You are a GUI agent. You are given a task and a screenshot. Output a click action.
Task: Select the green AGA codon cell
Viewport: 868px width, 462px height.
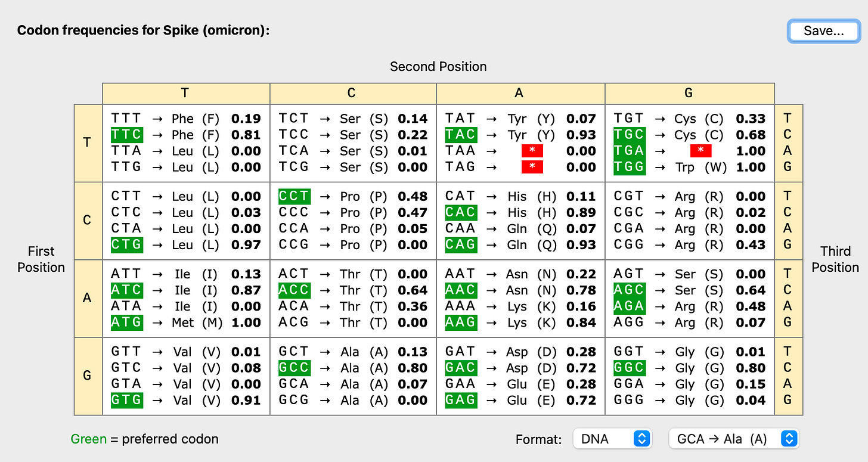point(628,306)
